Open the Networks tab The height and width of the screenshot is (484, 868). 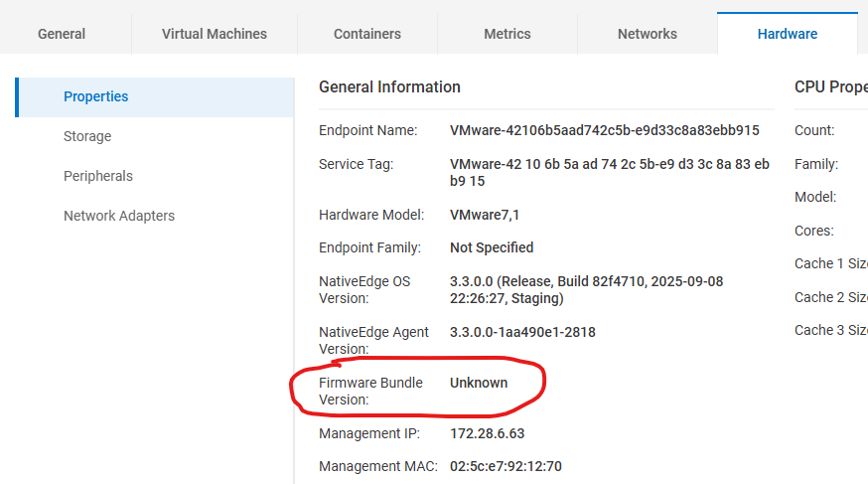click(648, 34)
